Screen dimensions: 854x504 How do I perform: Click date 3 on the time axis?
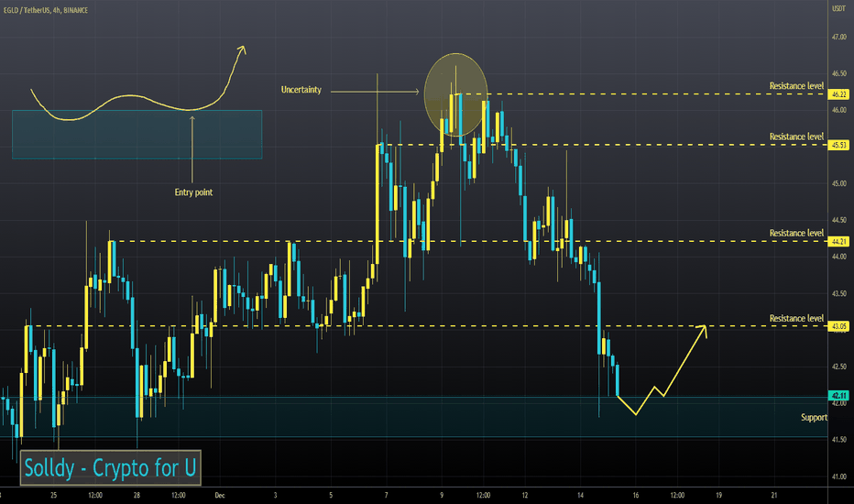click(275, 495)
